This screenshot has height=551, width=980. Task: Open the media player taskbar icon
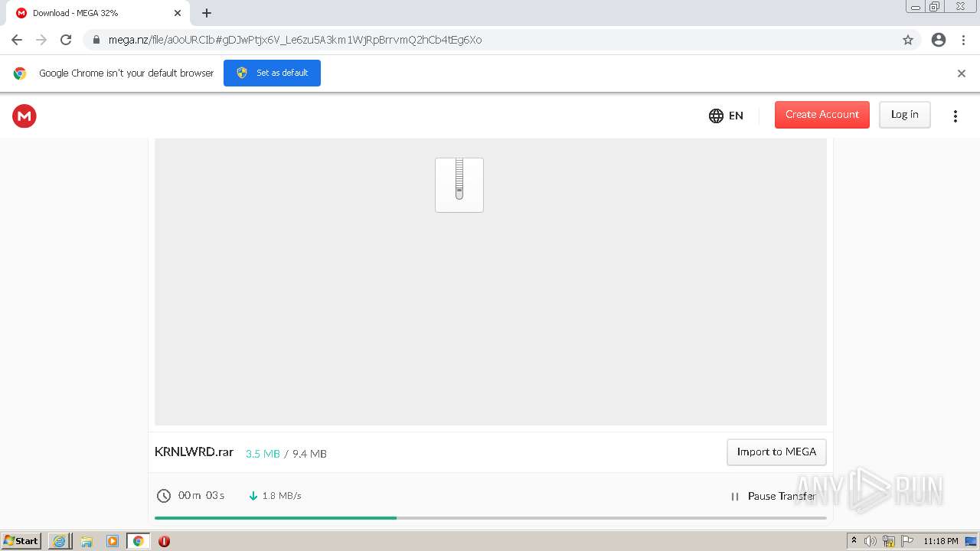pyautogui.click(x=113, y=541)
